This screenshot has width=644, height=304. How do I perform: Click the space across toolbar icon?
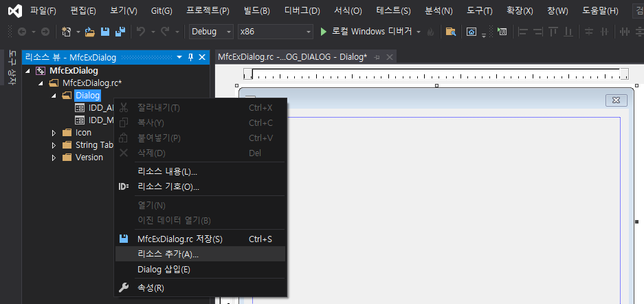coord(625,32)
